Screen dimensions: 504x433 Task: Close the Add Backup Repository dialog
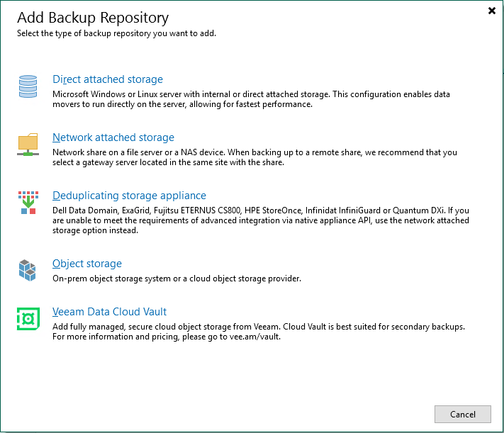(x=492, y=11)
